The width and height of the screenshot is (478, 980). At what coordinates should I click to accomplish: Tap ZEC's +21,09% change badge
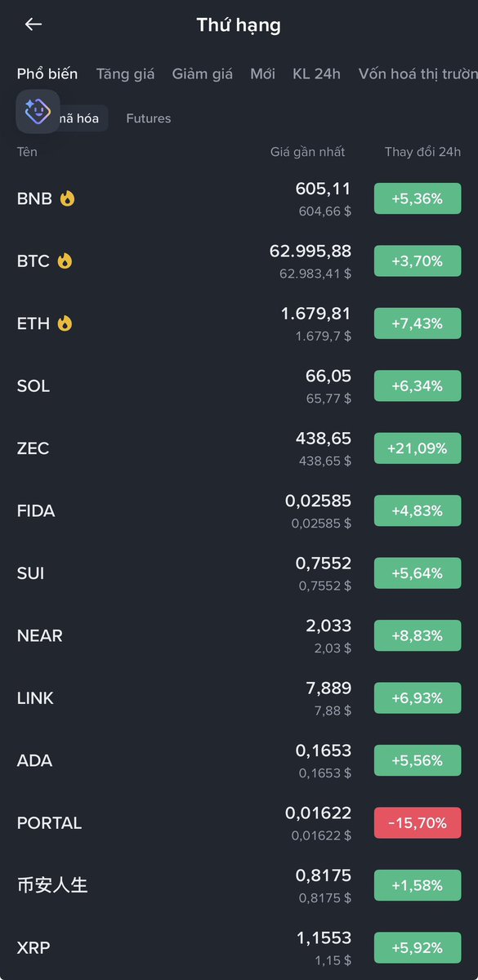point(418,448)
